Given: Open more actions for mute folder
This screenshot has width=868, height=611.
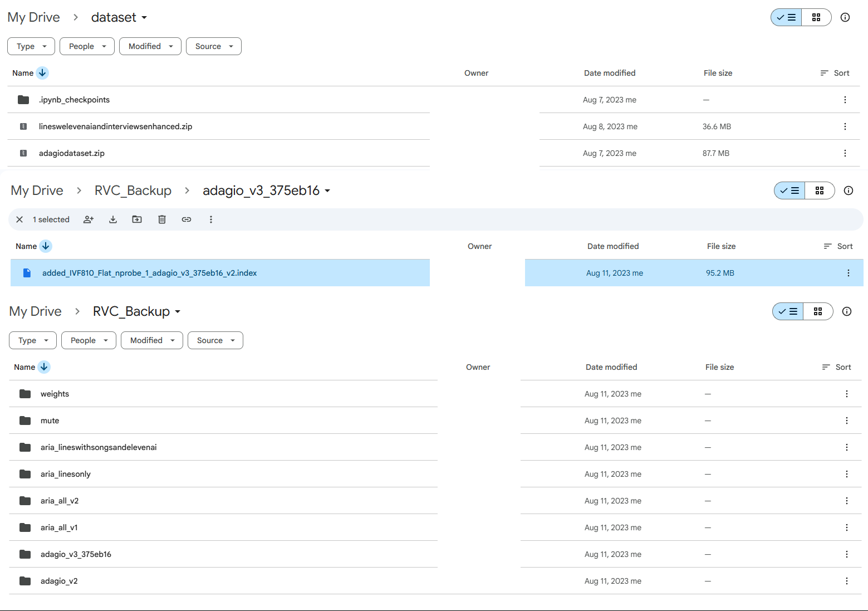Looking at the screenshot, I should coord(847,421).
